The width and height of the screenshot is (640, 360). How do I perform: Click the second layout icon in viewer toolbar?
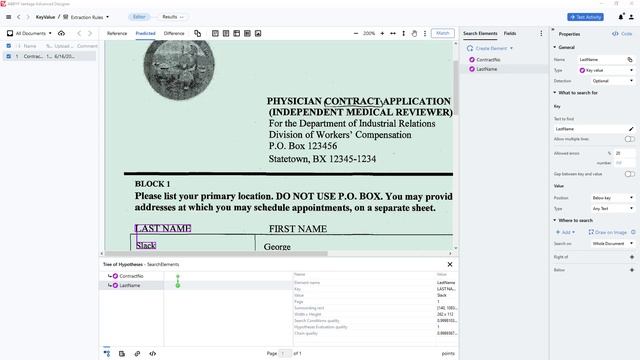(x=226, y=33)
